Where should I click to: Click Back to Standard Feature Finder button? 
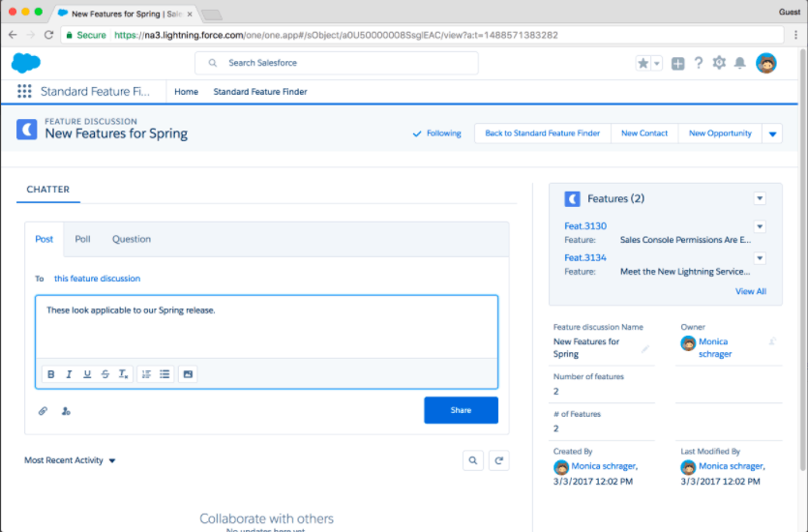pos(543,133)
